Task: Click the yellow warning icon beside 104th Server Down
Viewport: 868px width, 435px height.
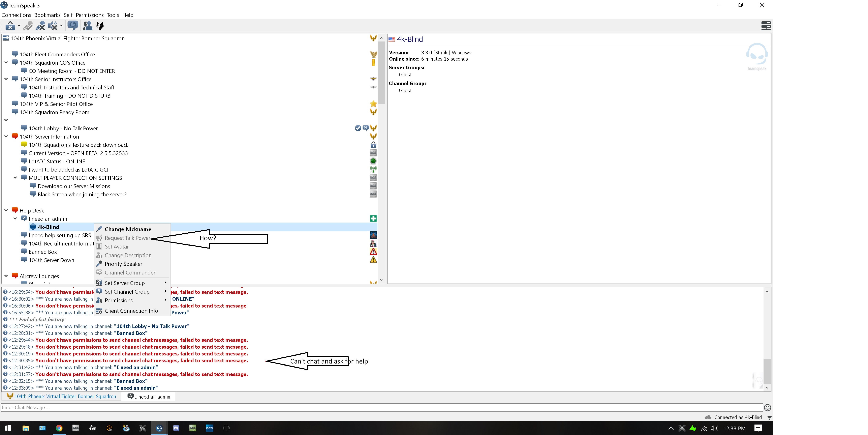Action: 373,260
